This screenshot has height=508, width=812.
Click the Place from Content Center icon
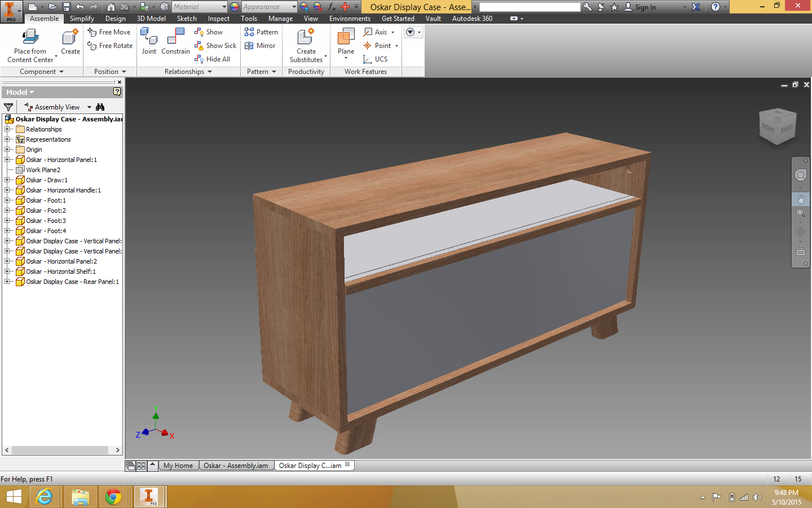click(30, 38)
